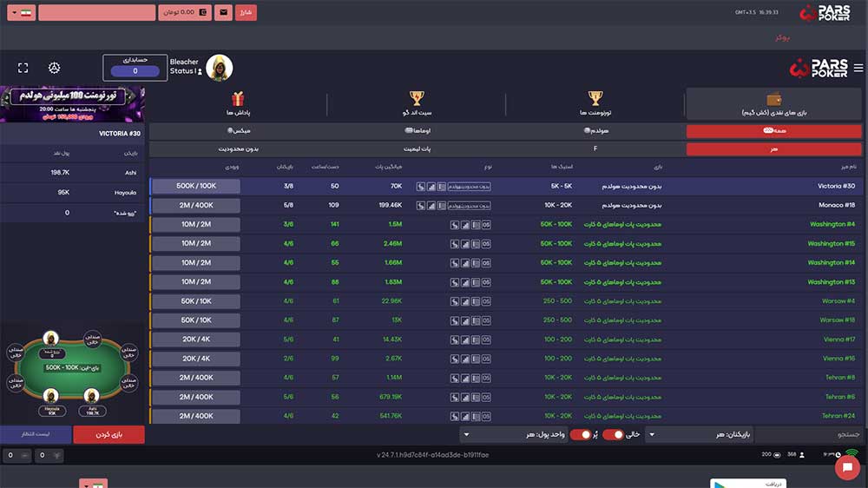
Task: Open messages with the envelope icon
Action: click(x=224, y=13)
